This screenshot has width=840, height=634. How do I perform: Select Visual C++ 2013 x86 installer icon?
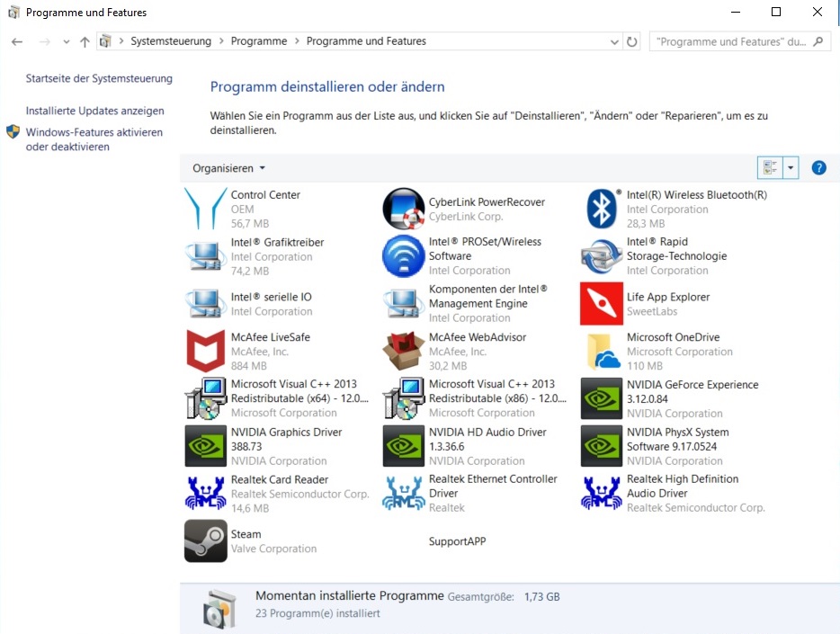tap(404, 398)
